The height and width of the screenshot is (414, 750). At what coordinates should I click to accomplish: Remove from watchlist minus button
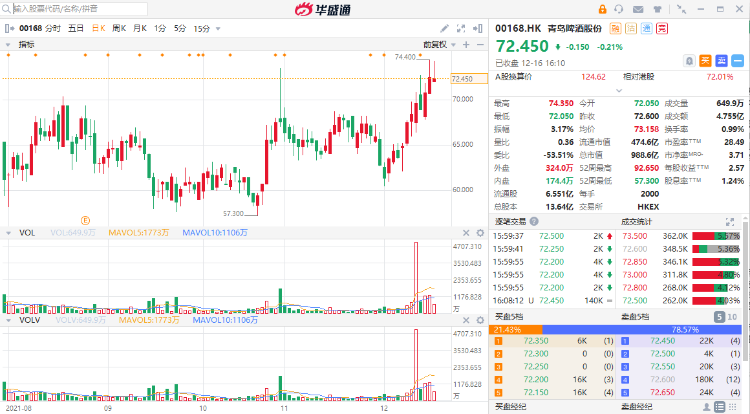738,61
